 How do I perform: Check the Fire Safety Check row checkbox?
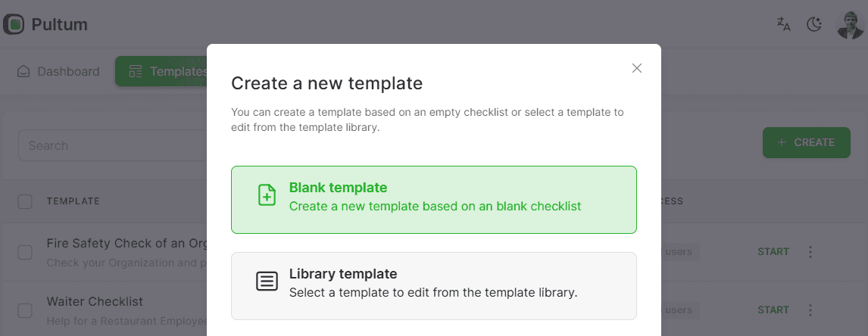tap(25, 252)
